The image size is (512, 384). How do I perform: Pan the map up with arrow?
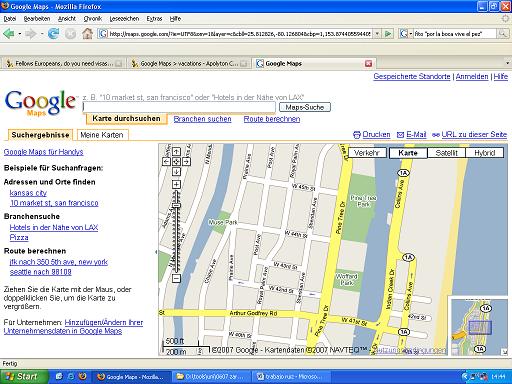click(x=176, y=152)
